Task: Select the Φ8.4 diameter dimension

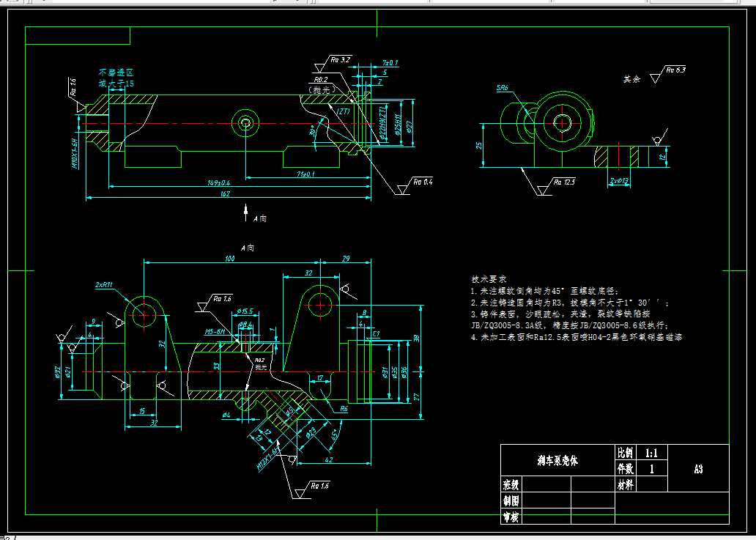Action: [x=245, y=324]
